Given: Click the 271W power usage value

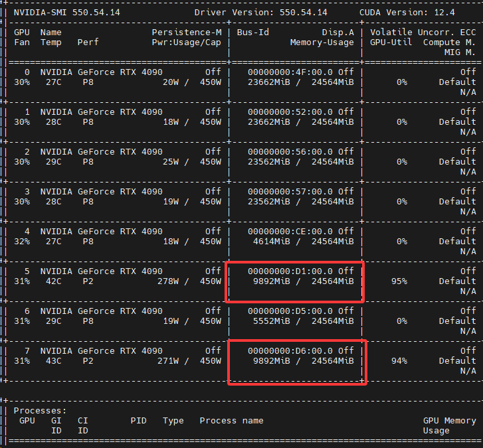Looking at the screenshot, I should (x=168, y=361).
